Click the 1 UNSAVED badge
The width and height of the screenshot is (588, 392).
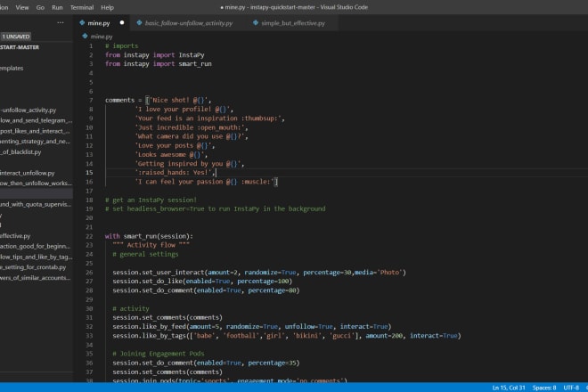(x=16, y=37)
